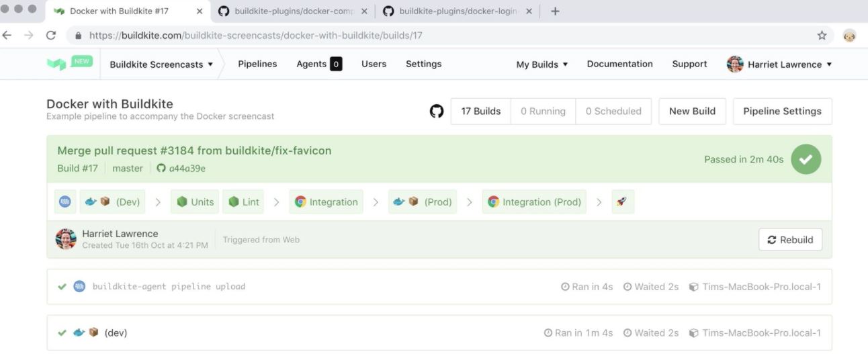The width and height of the screenshot is (868, 354).
Task: Select the Units step
Action: coord(195,202)
